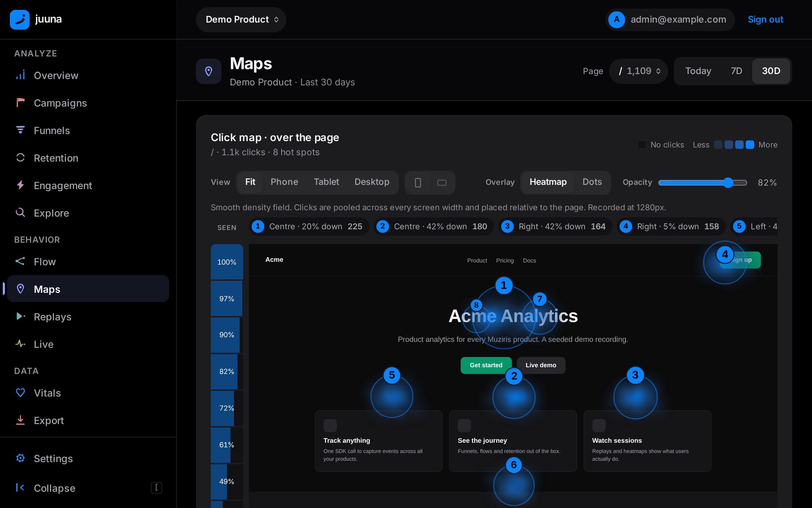Click the Flow share-style icon
The image size is (812, 508).
pos(20,261)
